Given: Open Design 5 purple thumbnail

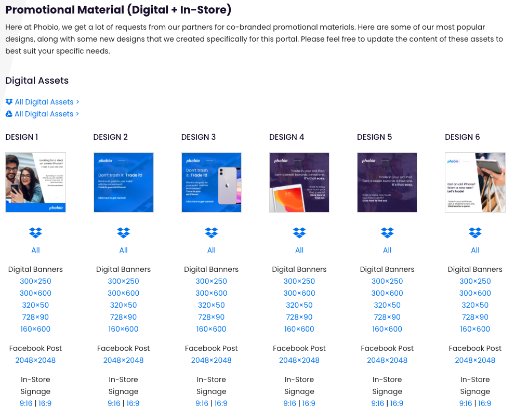Looking at the screenshot, I should 387,182.
